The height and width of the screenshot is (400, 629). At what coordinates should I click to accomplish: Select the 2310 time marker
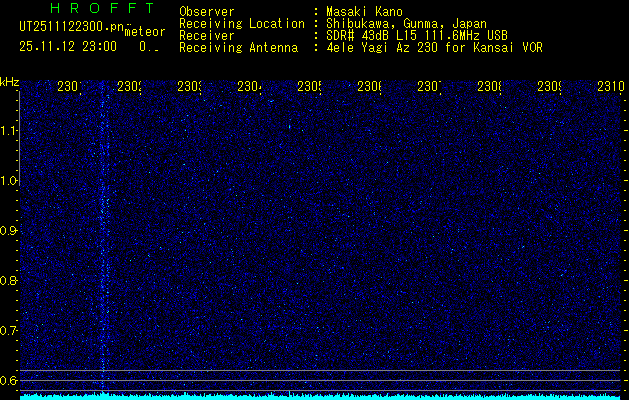[x=610, y=87]
